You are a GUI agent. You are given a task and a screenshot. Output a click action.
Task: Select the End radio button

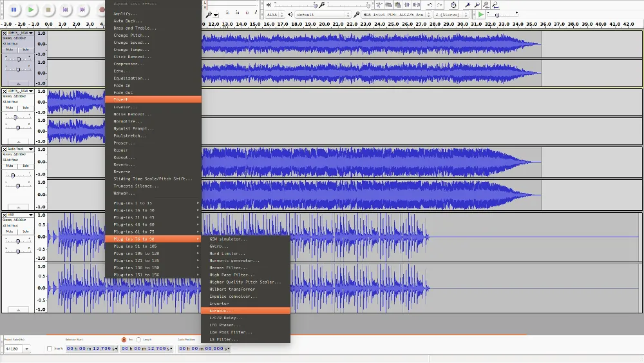click(x=124, y=340)
